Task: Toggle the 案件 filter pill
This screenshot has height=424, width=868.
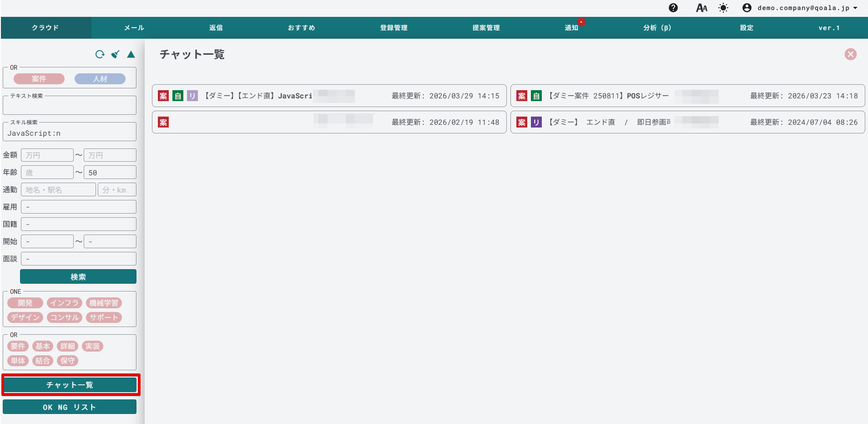Action: coord(39,79)
